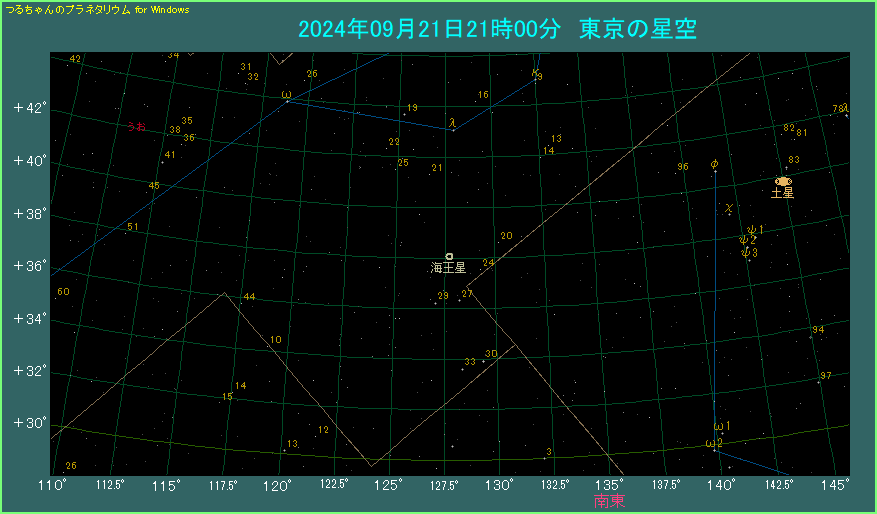Click the Neptune marker above 海王星
This screenshot has width=877, height=514.
[x=449, y=256]
